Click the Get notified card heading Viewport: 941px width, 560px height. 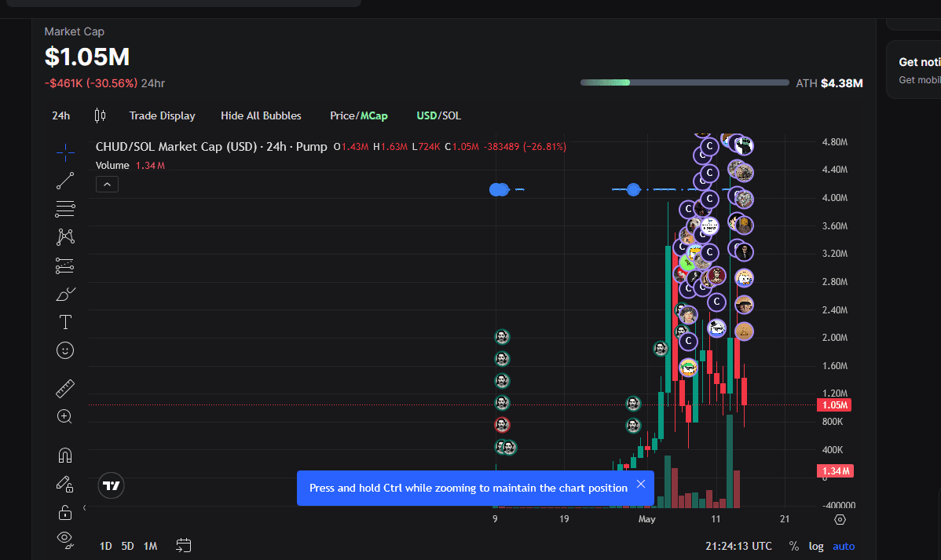click(919, 62)
